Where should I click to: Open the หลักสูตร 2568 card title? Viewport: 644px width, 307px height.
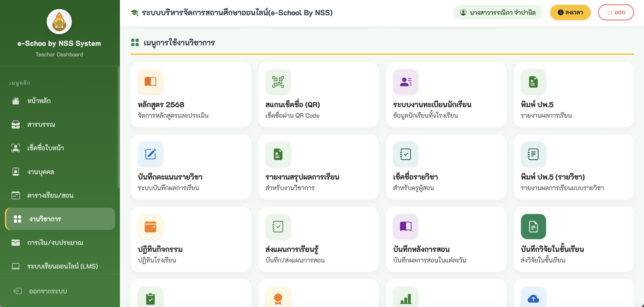coord(161,104)
